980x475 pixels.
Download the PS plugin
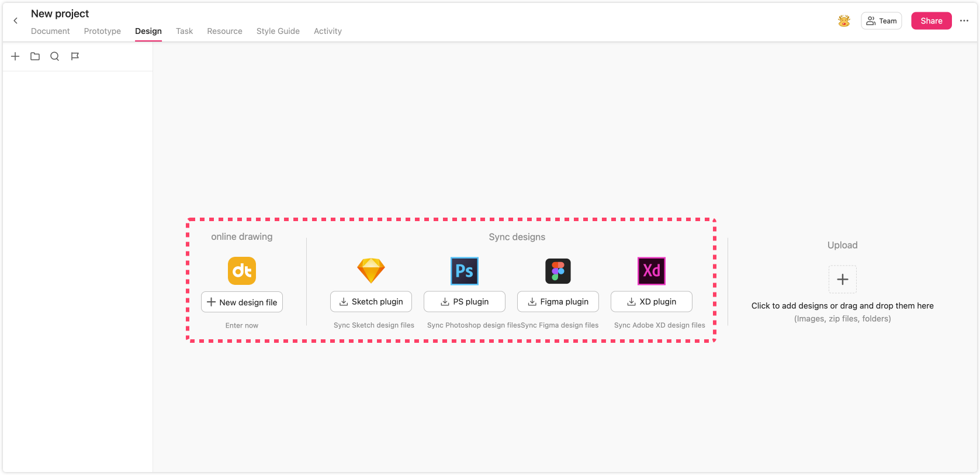(465, 301)
